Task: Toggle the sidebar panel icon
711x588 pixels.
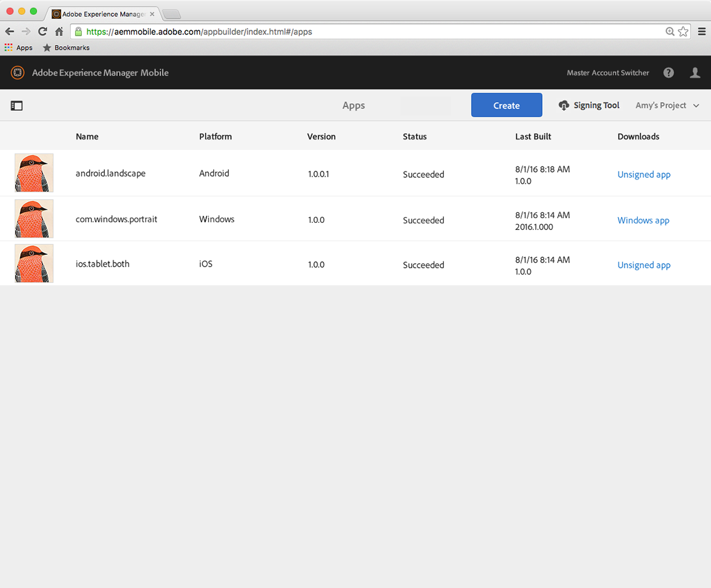Action: click(17, 106)
